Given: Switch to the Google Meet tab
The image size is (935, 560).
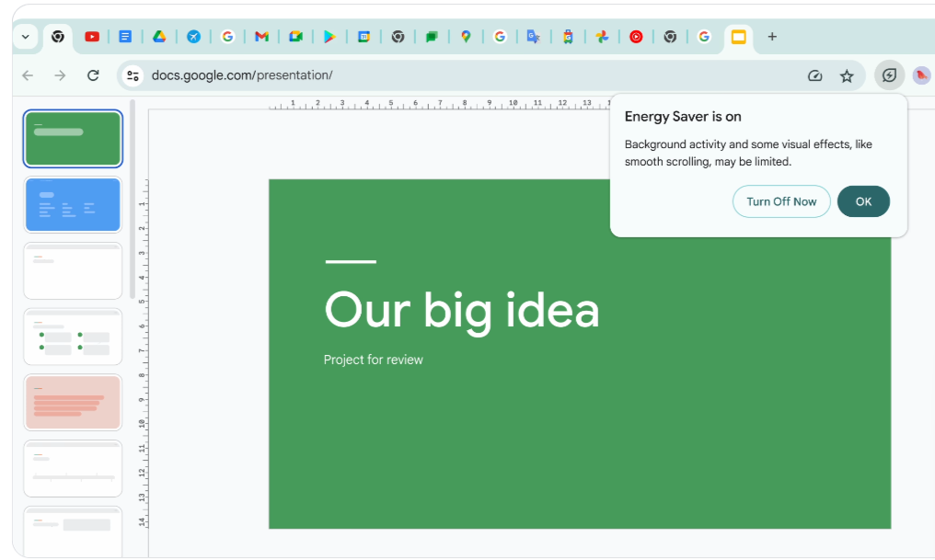Looking at the screenshot, I should [x=295, y=37].
